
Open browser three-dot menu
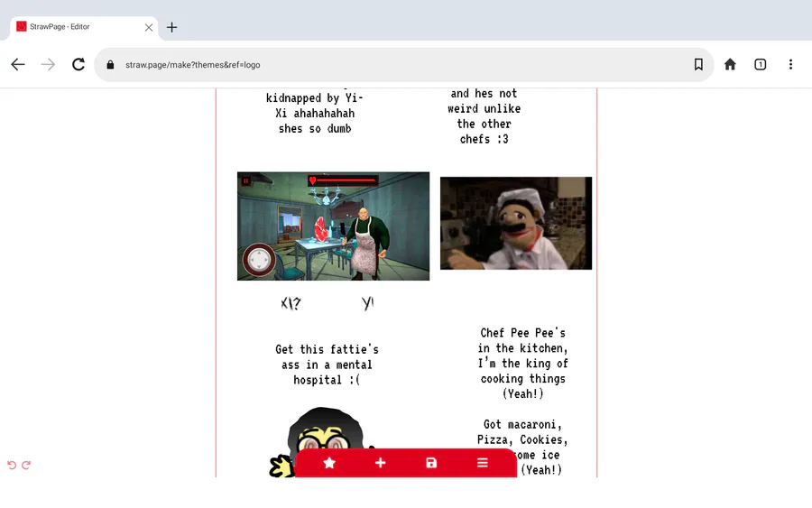[x=790, y=64]
